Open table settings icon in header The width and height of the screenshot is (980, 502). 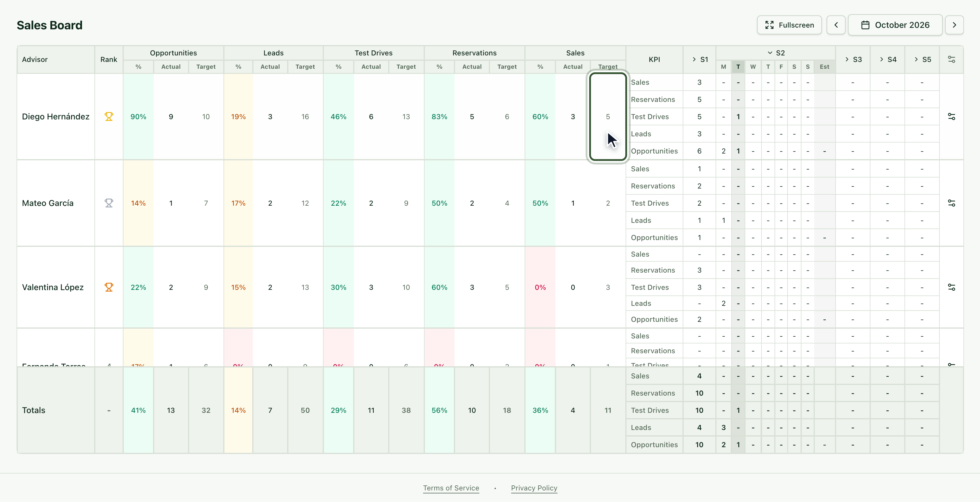tap(951, 60)
